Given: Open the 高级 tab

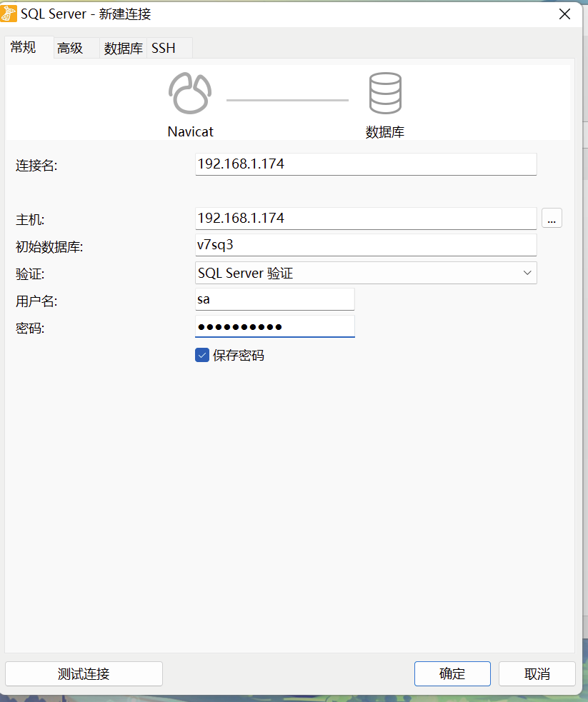Looking at the screenshot, I should [76, 48].
